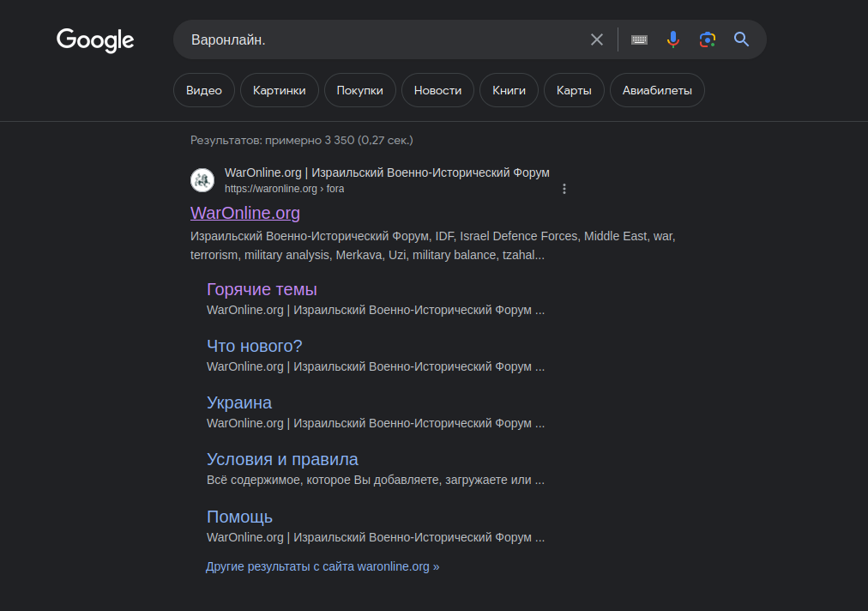Open the WarOnline.org main result link
This screenshot has width=868, height=611.
coord(245,214)
